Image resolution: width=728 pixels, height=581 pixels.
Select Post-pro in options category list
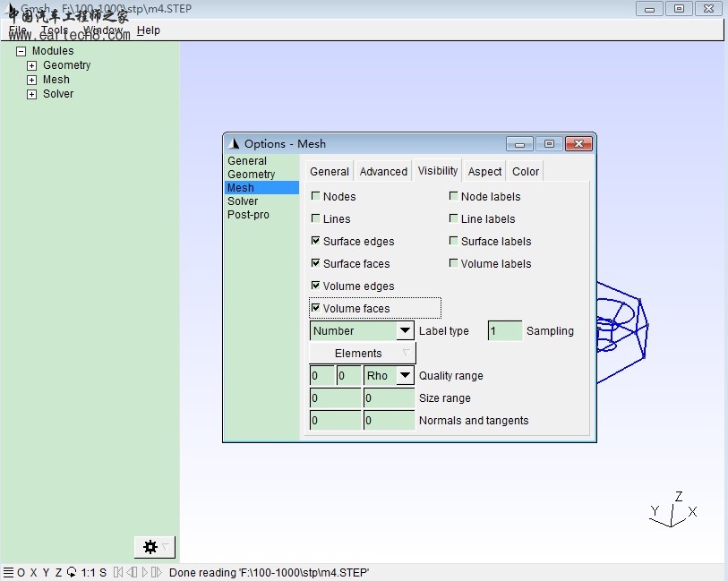point(248,215)
